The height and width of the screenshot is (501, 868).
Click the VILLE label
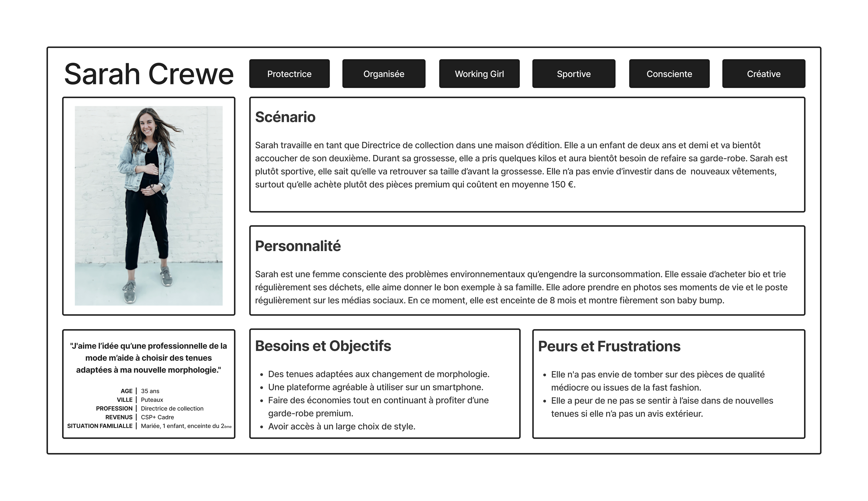click(125, 399)
